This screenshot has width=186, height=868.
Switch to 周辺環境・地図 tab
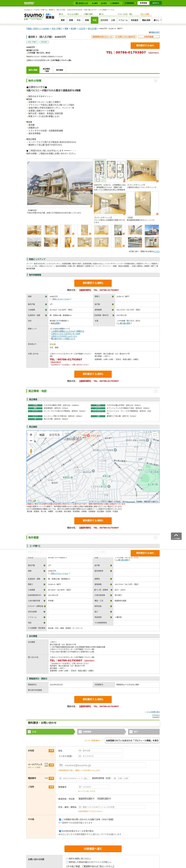tap(46, 70)
